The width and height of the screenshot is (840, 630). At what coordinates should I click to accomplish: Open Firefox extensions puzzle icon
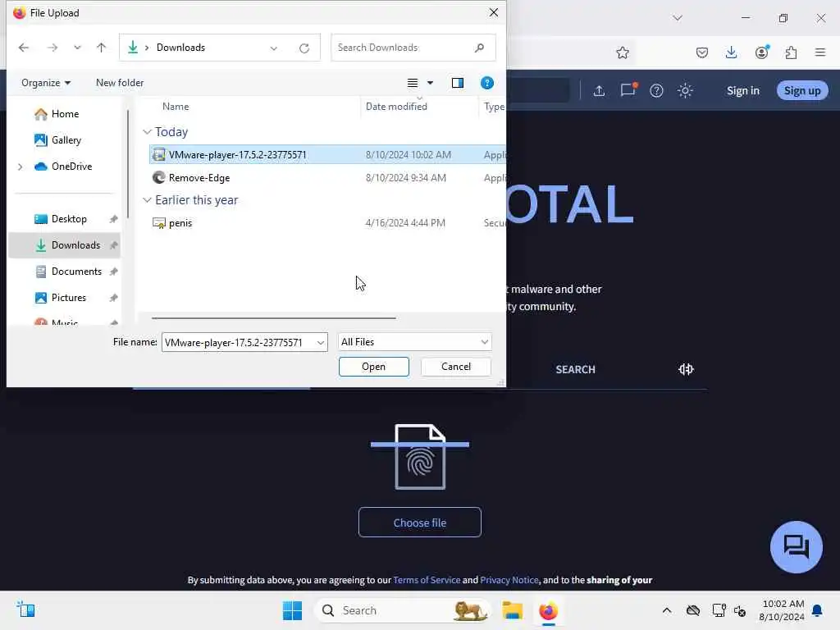791,52
